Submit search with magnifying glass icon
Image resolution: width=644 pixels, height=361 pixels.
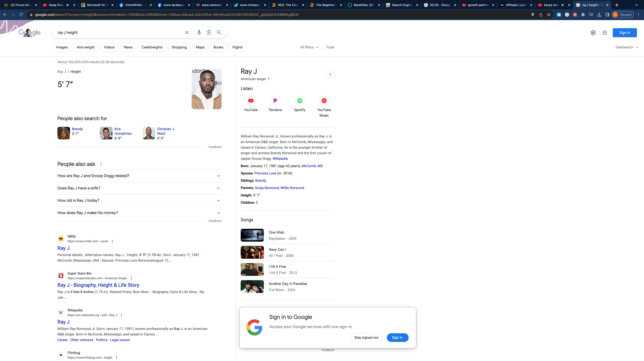point(219,32)
